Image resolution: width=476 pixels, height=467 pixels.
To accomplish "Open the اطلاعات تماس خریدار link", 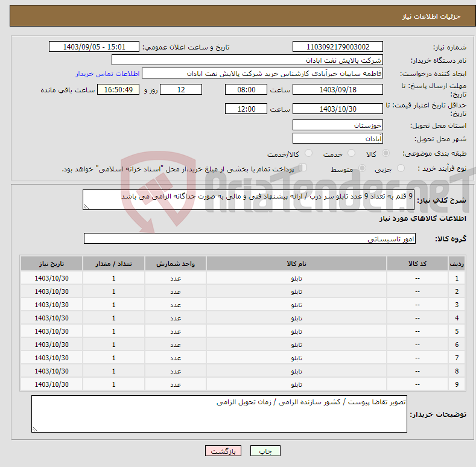I will tap(107, 74).
